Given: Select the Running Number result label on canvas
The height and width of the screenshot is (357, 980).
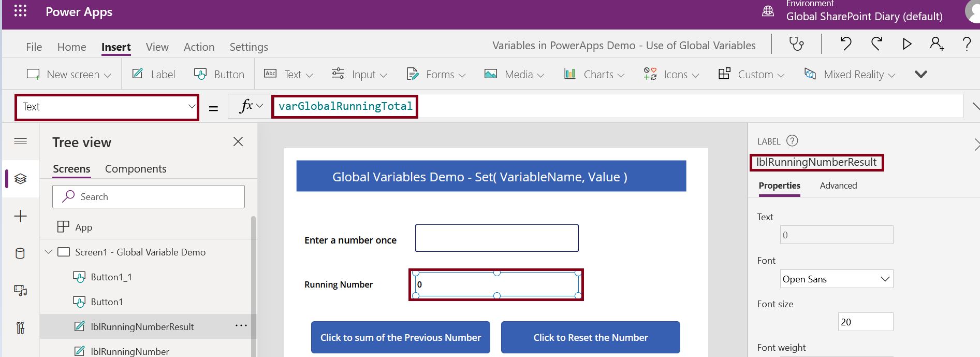Looking at the screenshot, I should (x=497, y=284).
